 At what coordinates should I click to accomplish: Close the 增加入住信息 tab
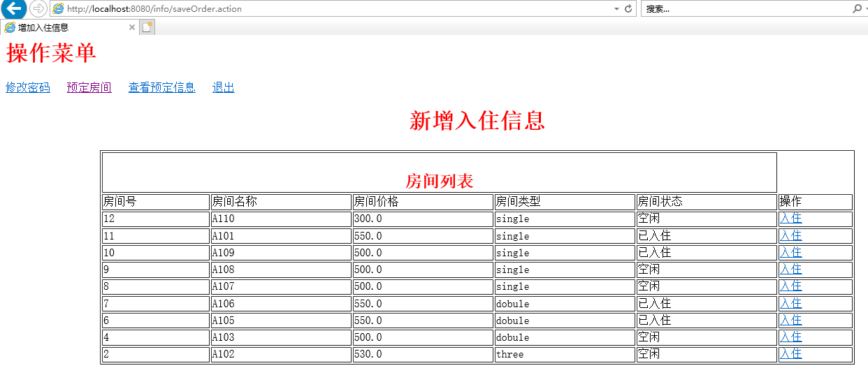click(x=132, y=27)
